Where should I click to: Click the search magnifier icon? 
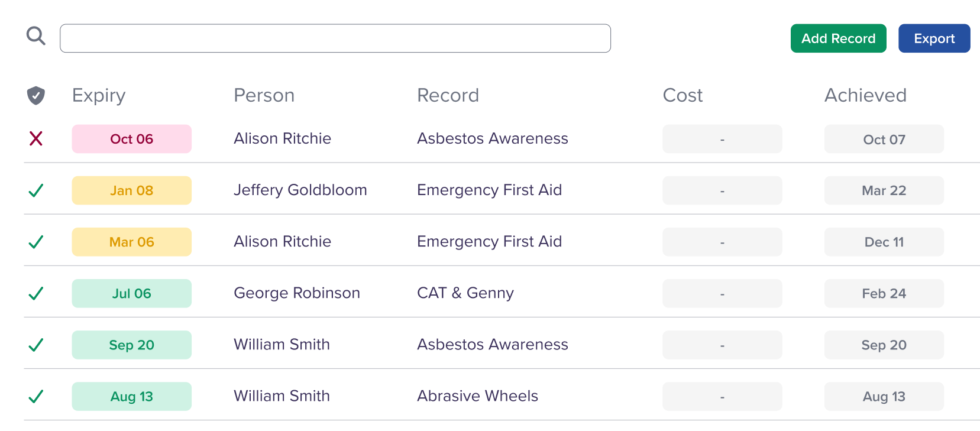click(36, 36)
